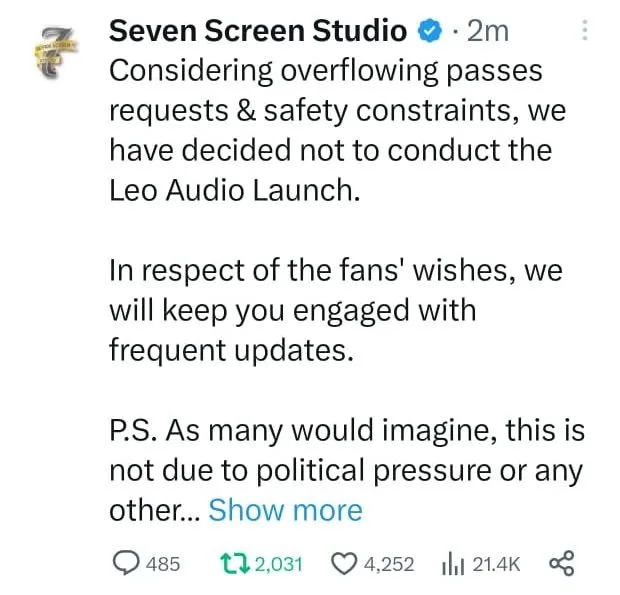620x595 pixels.
Task: Open the Seven Screen Studio profile avatar
Action: (x=55, y=53)
